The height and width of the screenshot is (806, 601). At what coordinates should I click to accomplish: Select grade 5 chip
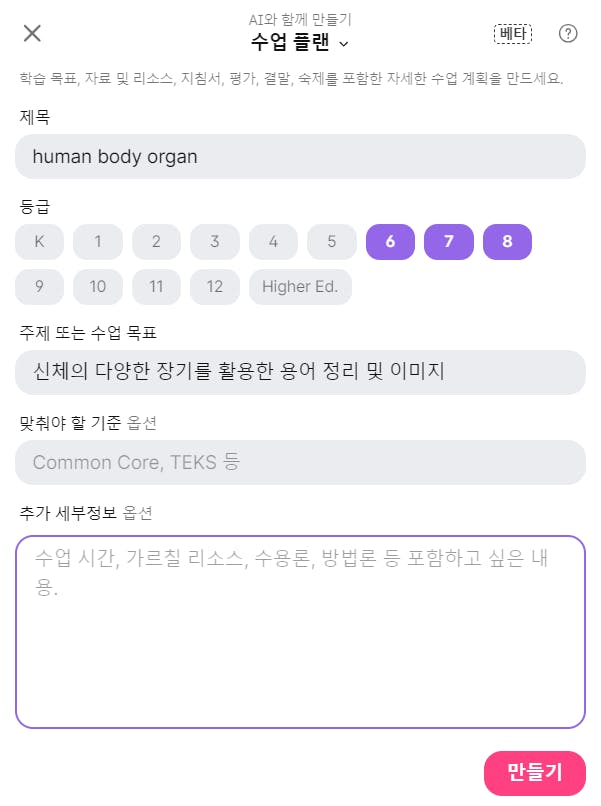[x=332, y=241]
